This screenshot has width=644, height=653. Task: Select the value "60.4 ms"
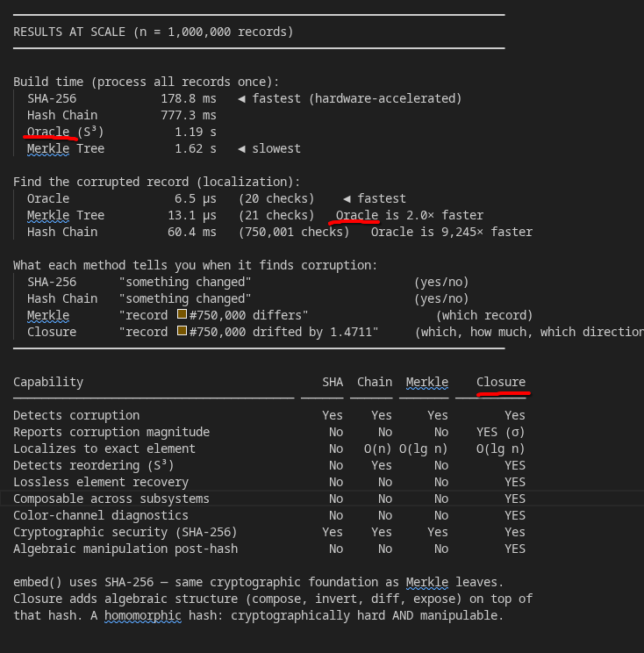(192, 232)
